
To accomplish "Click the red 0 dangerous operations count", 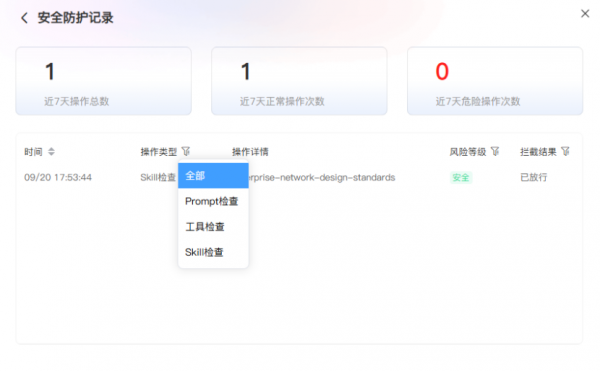I will pyautogui.click(x=442, y=72).
